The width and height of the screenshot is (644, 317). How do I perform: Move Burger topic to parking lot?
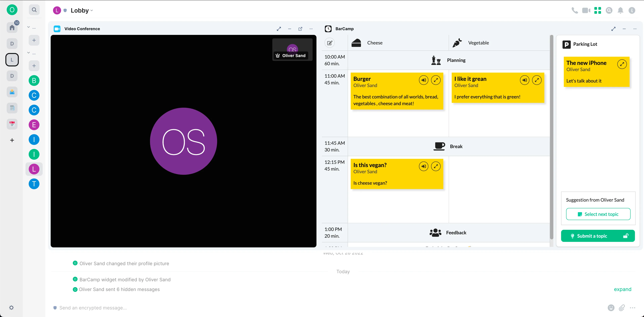click(x=424, y=80)
